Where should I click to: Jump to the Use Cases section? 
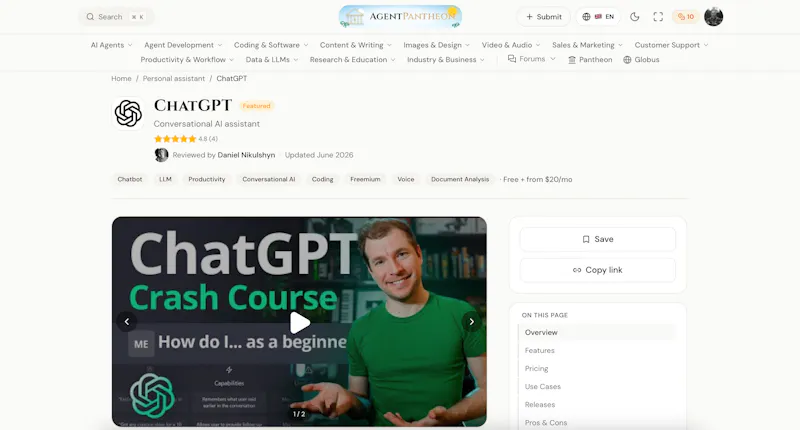point(597,387)
